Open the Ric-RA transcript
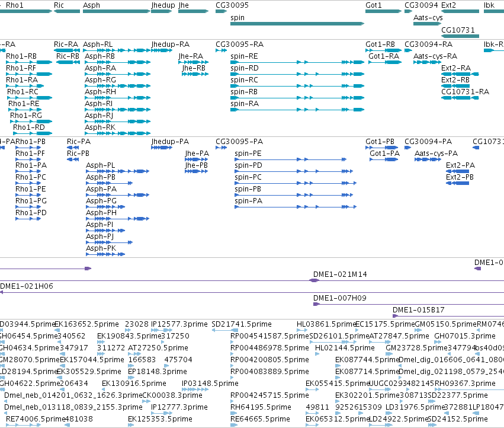The image size is (504, 428). [67, 50]
